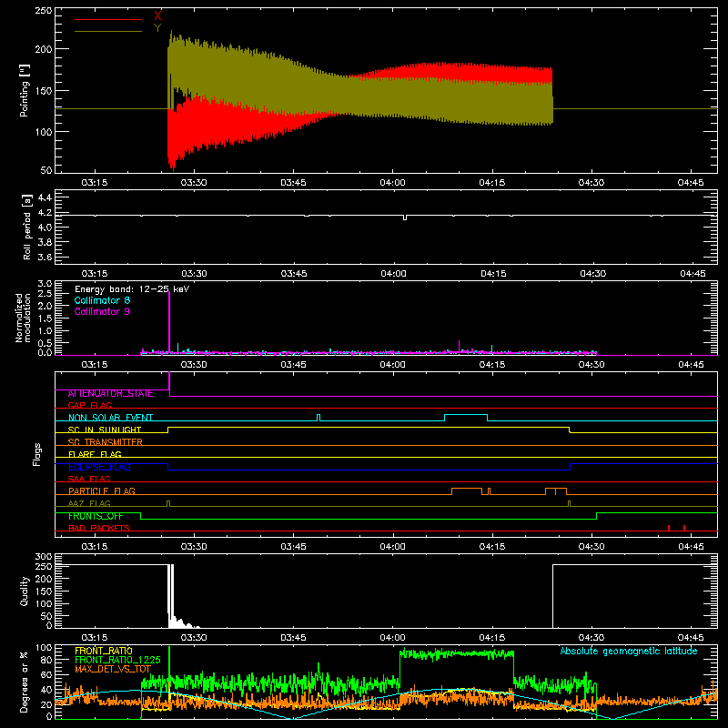Click '50' on the Pointing y-axis
728x728 pixels.
point(46,170)
